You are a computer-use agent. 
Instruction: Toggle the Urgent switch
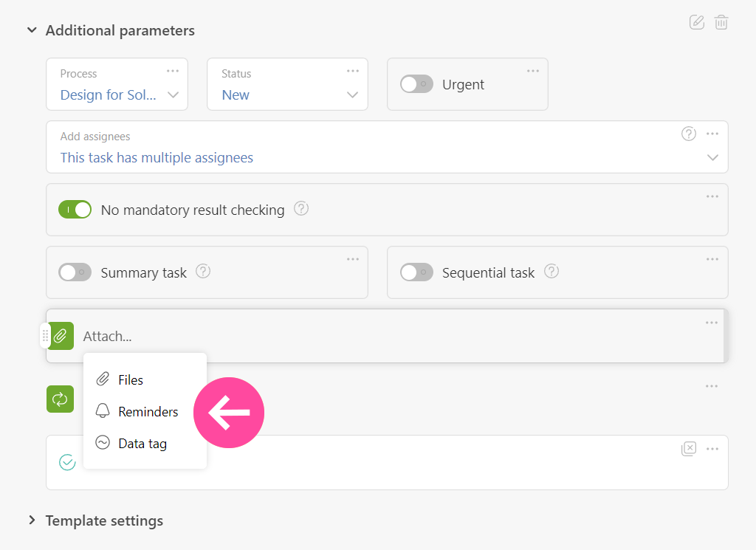[416, 84]
